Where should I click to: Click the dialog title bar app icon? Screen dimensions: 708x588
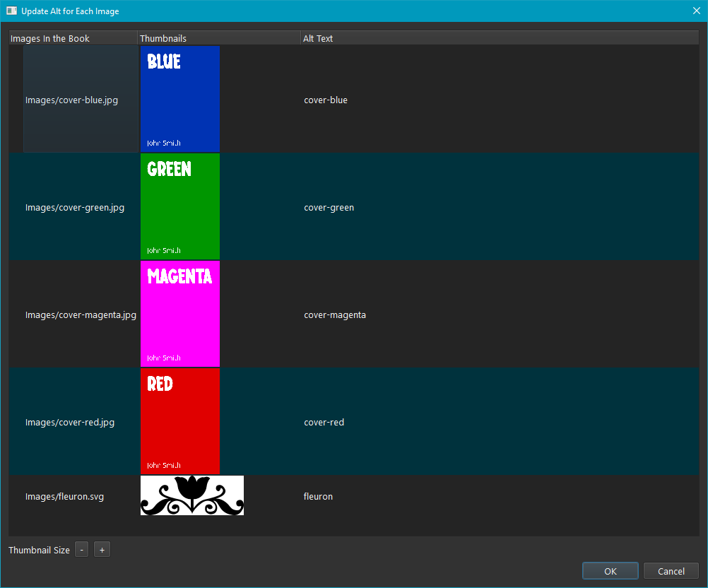pos(11,11)
